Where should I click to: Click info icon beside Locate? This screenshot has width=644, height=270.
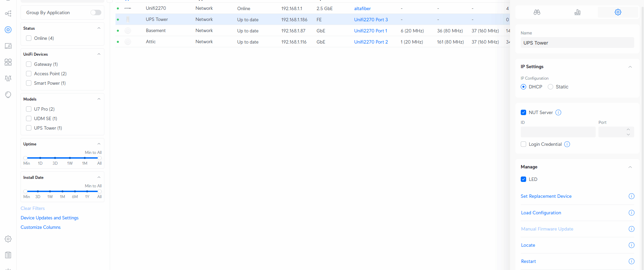631,245
